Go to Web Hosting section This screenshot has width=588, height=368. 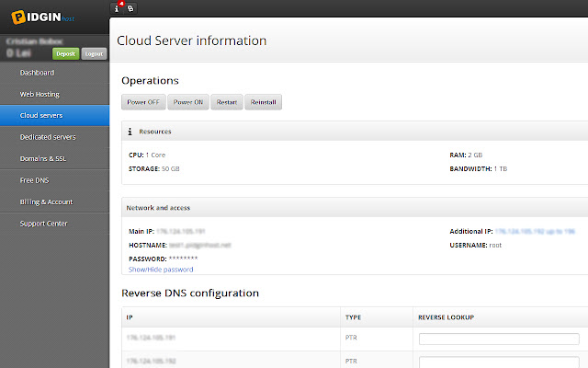(40, 94)
